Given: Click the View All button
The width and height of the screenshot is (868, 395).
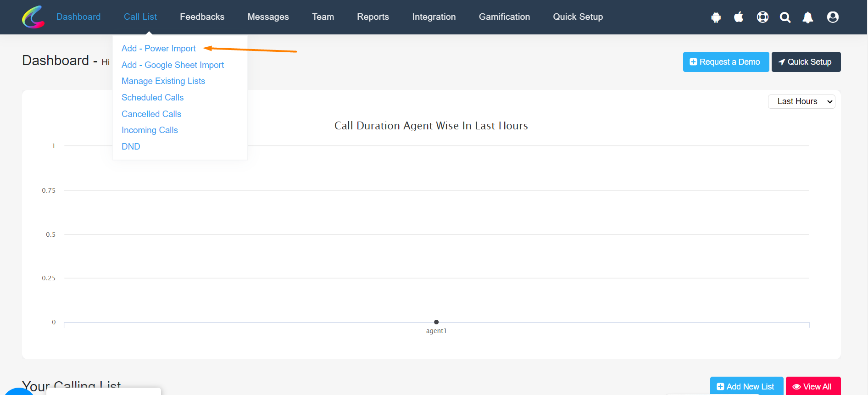Looking at the screenshot, I should [x=813, y=386].
